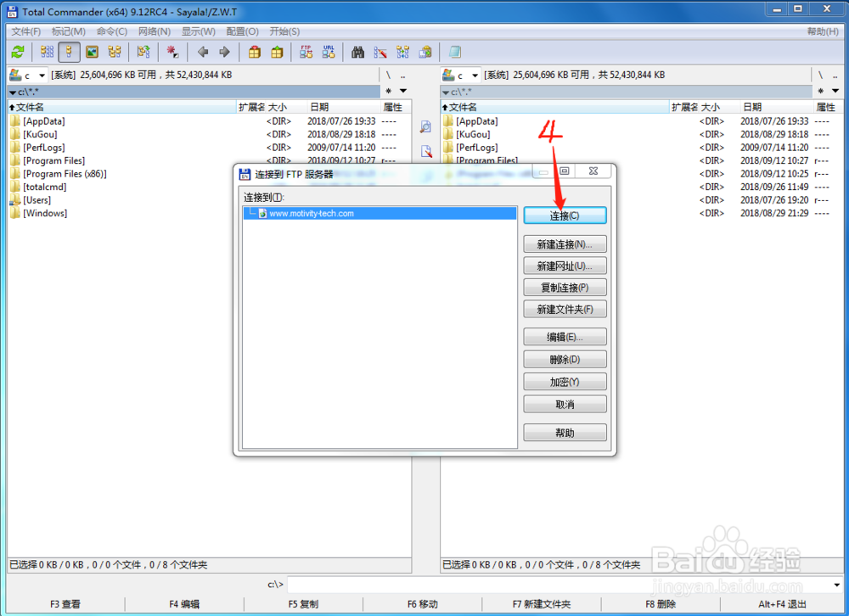Screen dimensions: 849x616
Task: Open the 文件(F) menu
Action: click(x=26, y=31)
